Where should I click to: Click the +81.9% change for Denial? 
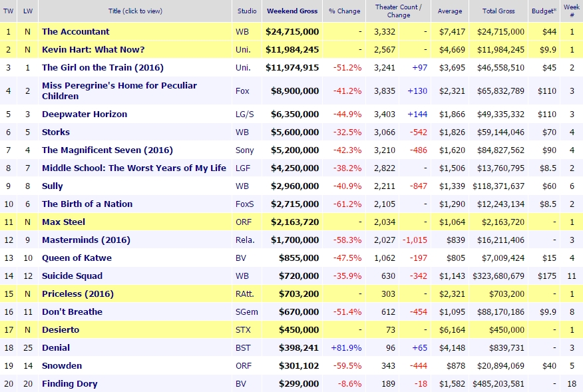(x=346, y=347)
